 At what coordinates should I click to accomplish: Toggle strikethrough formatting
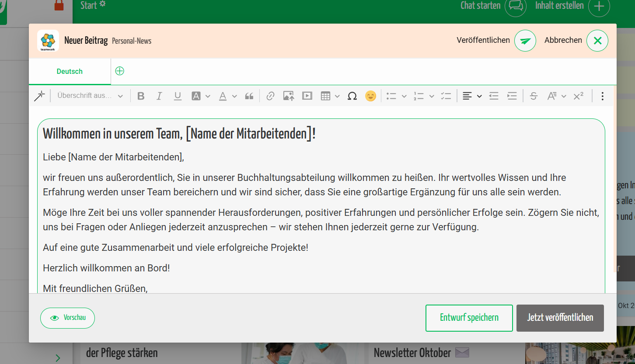[x=533, y=96]
